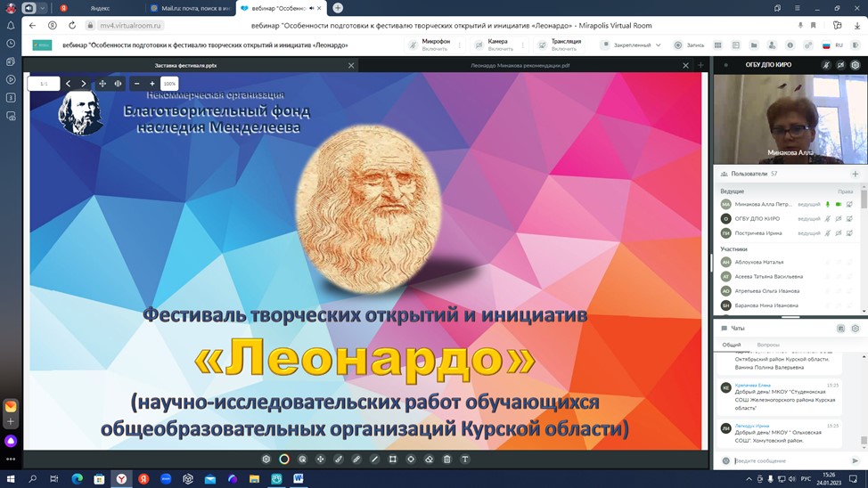Toggle screen share right for ОГБУ ДПО КИРО row
The height and width of the screenshot is (488, 868).
coord(850,218)
